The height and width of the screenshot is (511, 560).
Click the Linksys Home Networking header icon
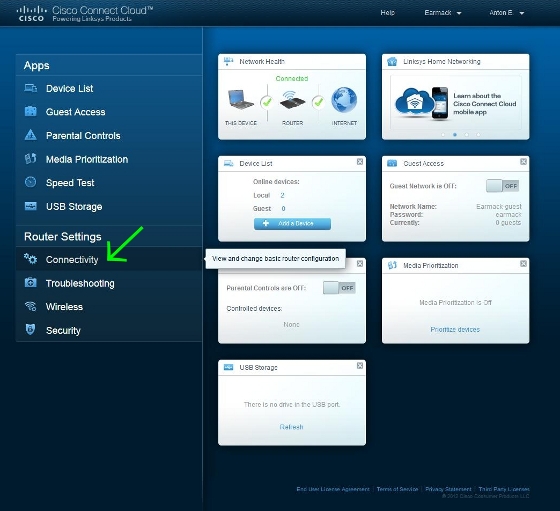click(392, 61)
